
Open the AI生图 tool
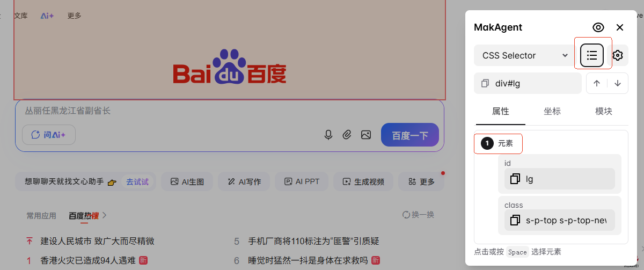coord(187,182)
